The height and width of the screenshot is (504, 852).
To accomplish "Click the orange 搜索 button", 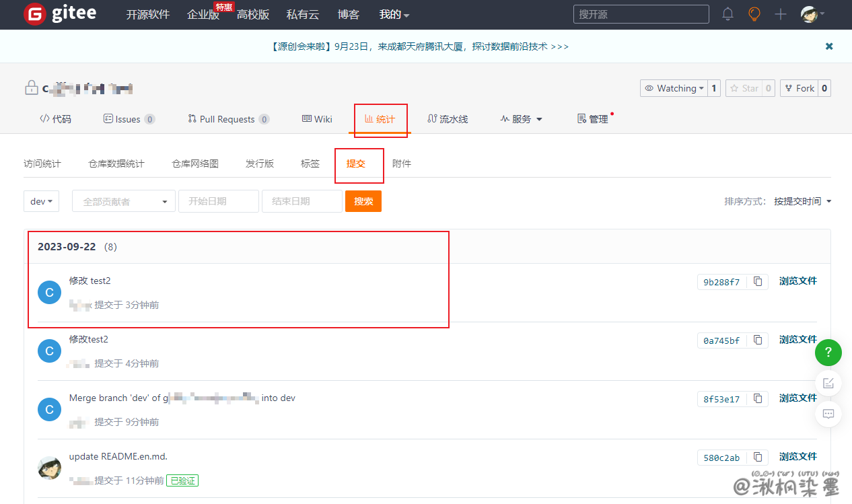I will click(363, 201).
